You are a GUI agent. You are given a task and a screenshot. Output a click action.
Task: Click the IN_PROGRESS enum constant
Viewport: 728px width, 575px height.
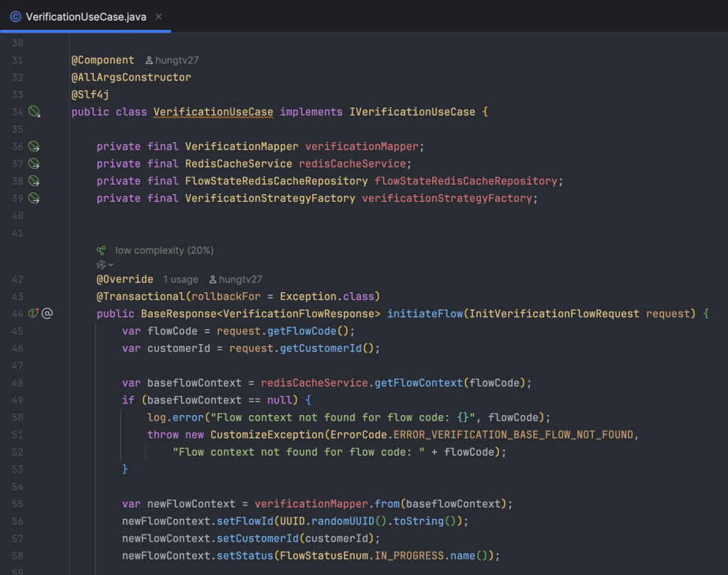[x=409, y=556]
